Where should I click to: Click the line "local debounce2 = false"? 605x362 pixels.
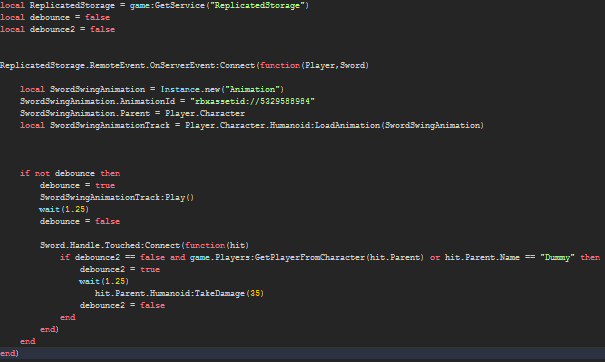(x=57, y=29)
